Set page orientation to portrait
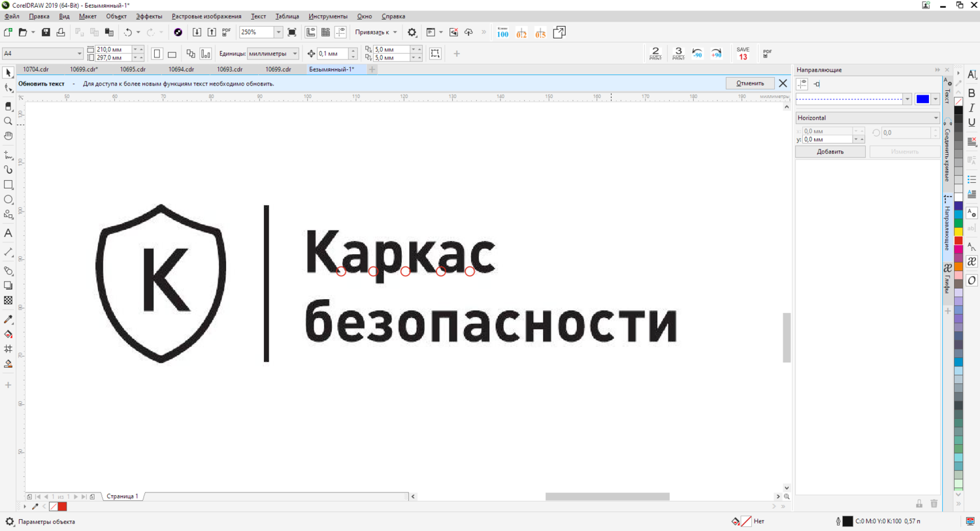Screen dimensions: 980x531 [x=157, y=54]
